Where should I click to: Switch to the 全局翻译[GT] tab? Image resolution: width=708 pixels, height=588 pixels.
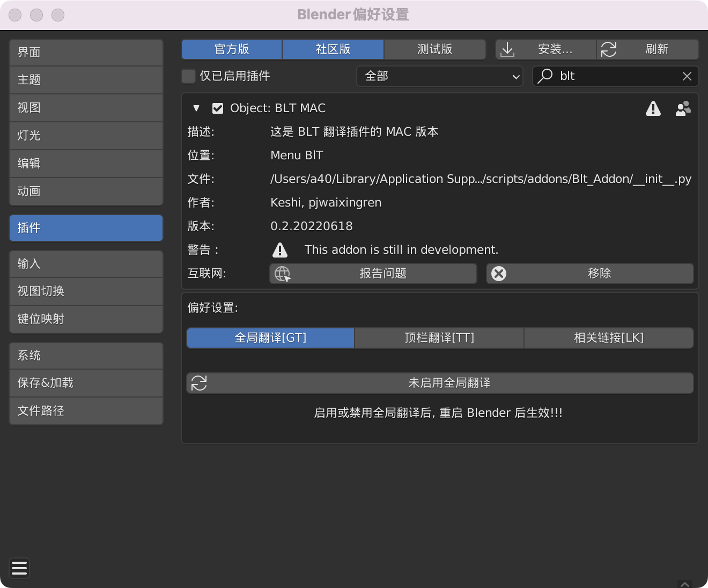[x=270, y=338]
